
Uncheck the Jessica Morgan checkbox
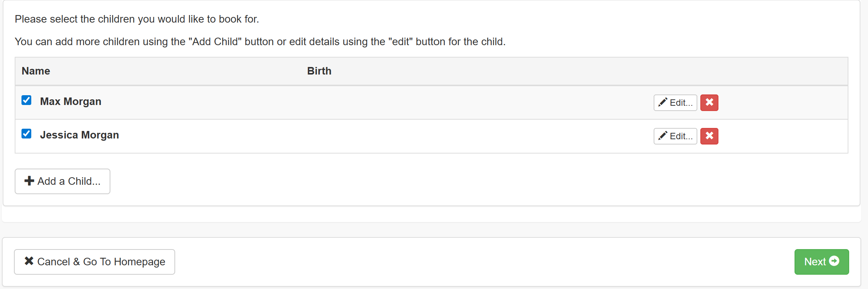point(26,134)
